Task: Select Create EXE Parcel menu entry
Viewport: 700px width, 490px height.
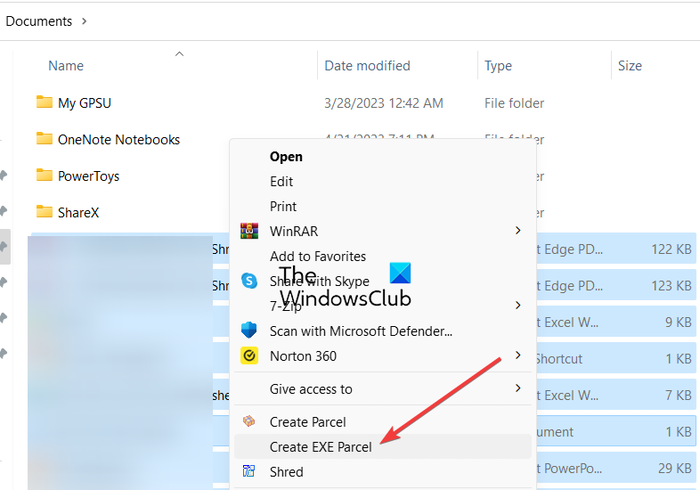Action: tap(321, 447)
